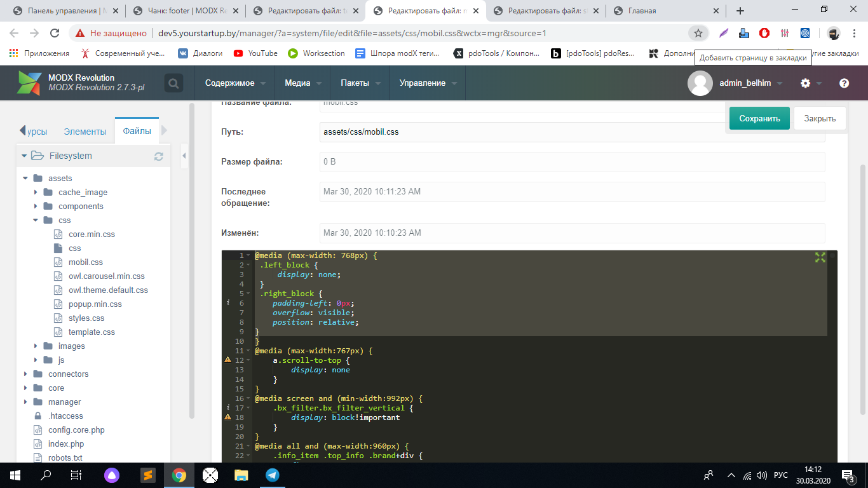Open the Медиа menu
Viewport: 868px width, 488px height.
[x=302, y=83]
